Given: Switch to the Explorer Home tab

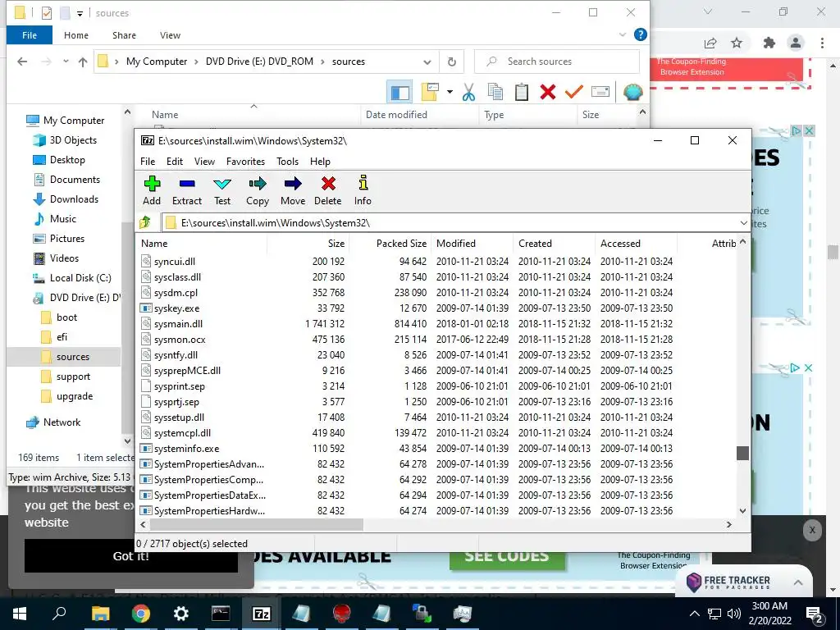Looking at the screenshot, I should (x=76, y=35).
